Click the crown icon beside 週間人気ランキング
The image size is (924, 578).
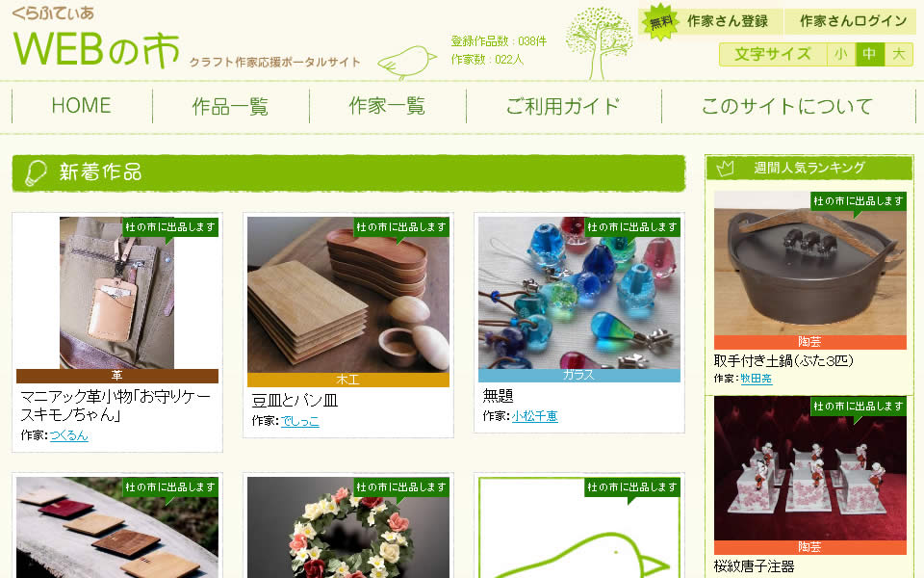click(725, 169)
